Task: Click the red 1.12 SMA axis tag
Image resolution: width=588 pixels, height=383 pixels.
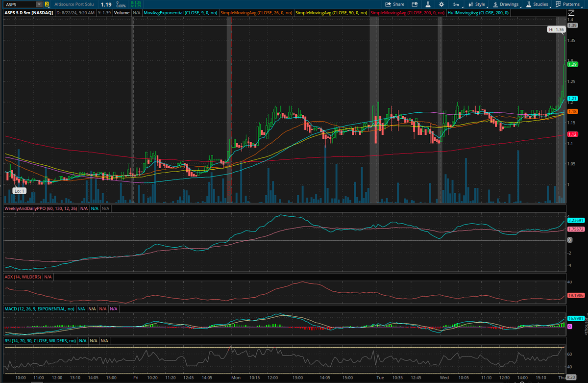Action: 572,134
